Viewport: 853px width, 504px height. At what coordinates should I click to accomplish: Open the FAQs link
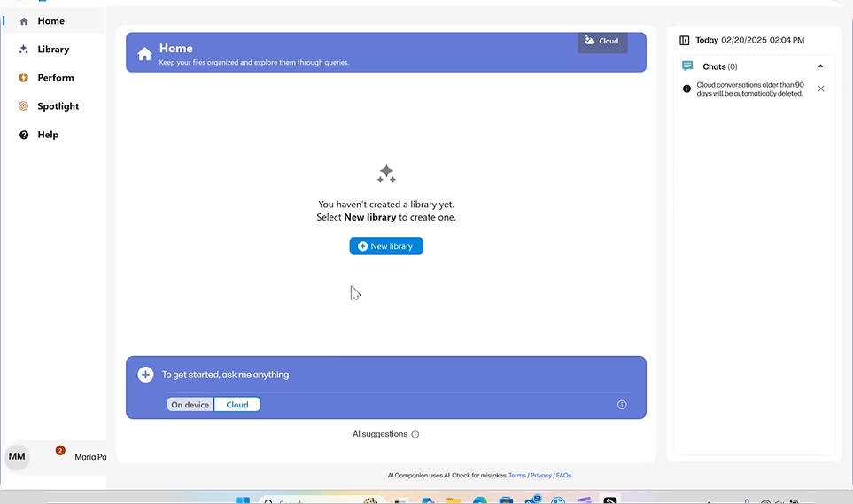(x=563, y=475)
